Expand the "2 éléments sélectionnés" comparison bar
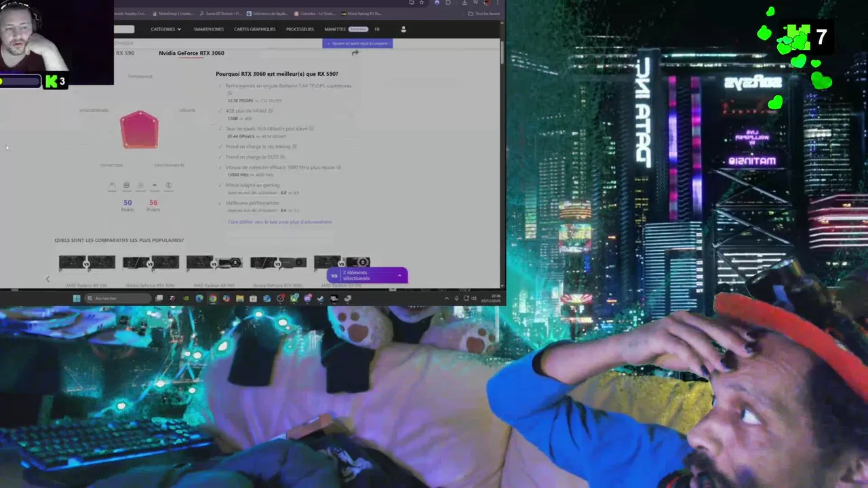The image size is (868, 488). [367, 275]
